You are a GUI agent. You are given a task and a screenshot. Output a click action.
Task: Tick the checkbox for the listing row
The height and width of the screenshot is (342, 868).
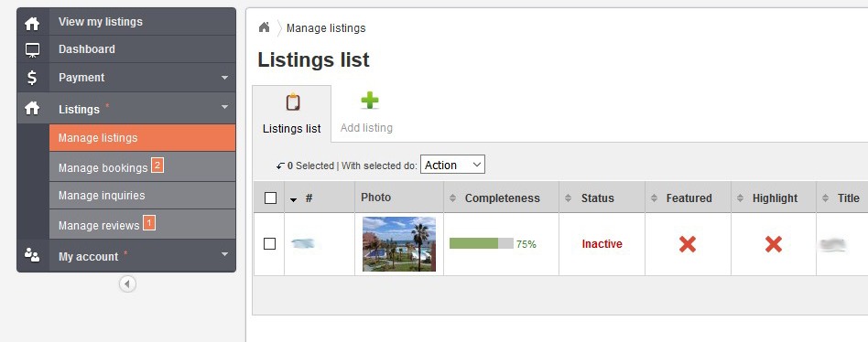[269, 243]
